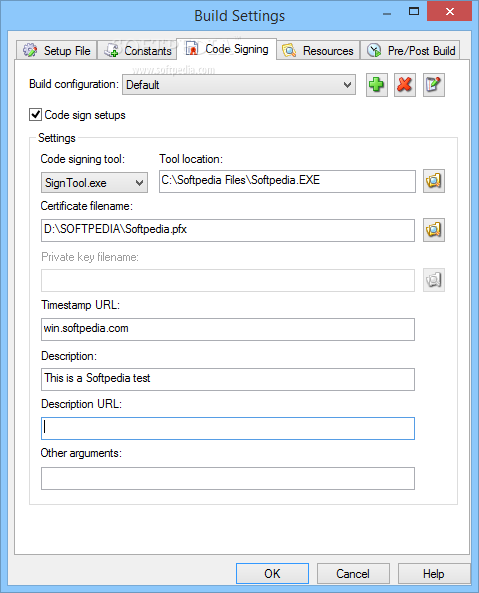Add a new build configuration
479x593 pixels.
pos(377,85)
